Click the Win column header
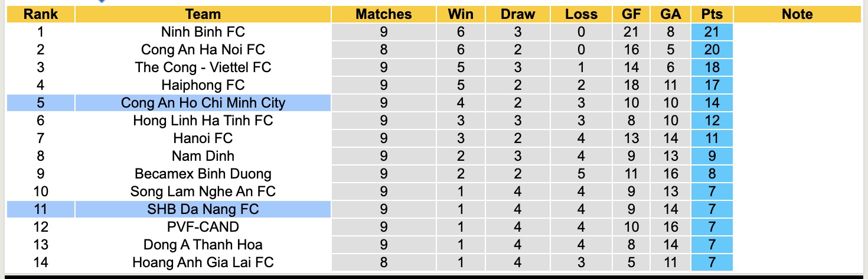Image resolution: width=868 pixels, height=279 pixels. [461, 14]
